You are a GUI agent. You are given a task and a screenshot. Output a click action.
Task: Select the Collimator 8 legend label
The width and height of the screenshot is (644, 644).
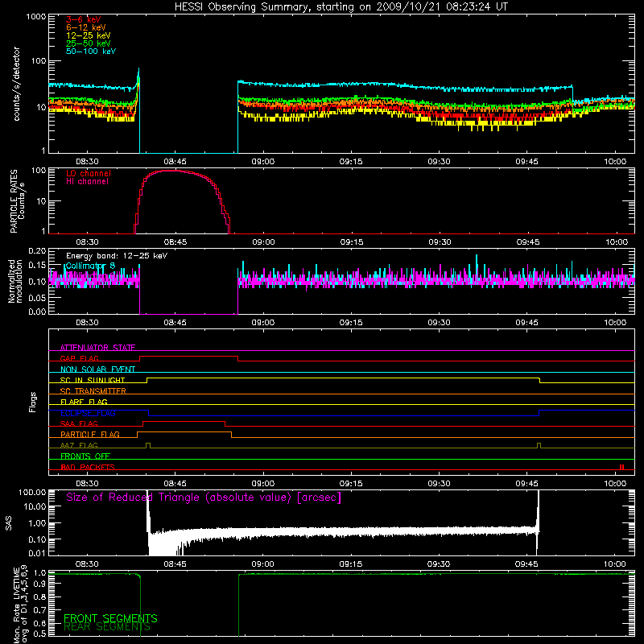tap(90, 266)
